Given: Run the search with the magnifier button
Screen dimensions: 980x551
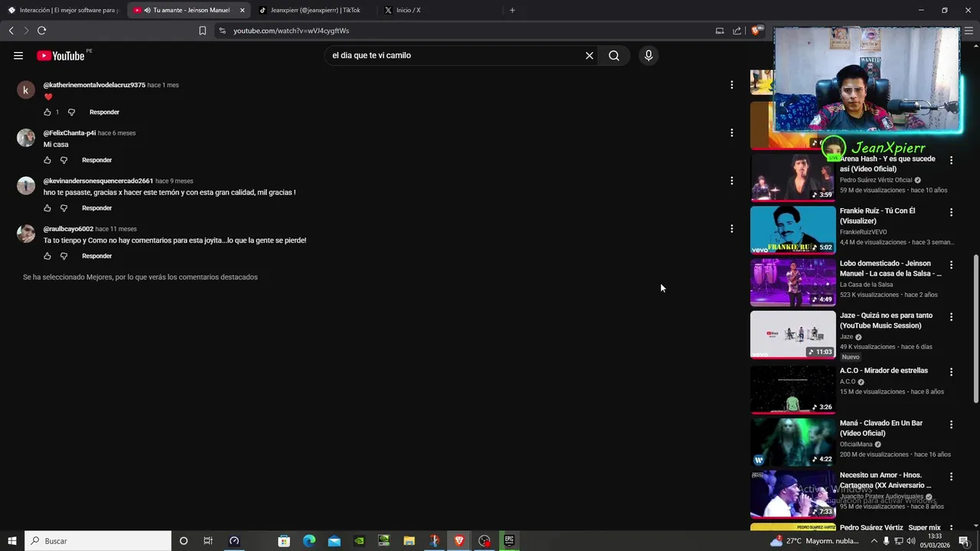Looking at the screenshot, I should tap(614, 55).
